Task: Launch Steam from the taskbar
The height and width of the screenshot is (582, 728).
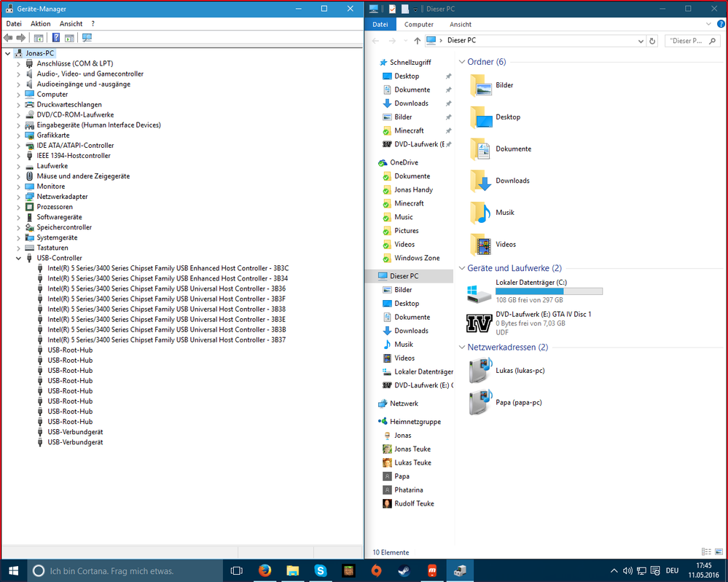Action: 403,570
